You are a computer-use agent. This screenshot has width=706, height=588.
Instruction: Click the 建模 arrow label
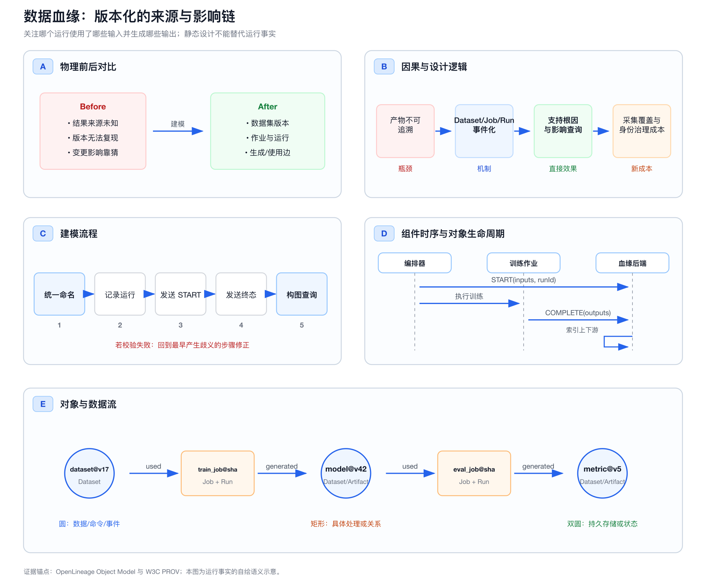(x=178, y=124)
